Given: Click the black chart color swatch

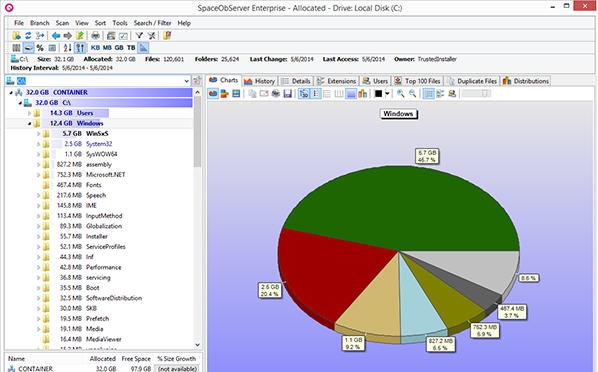Looking at the screenshot, I should [x=378, y=93].
